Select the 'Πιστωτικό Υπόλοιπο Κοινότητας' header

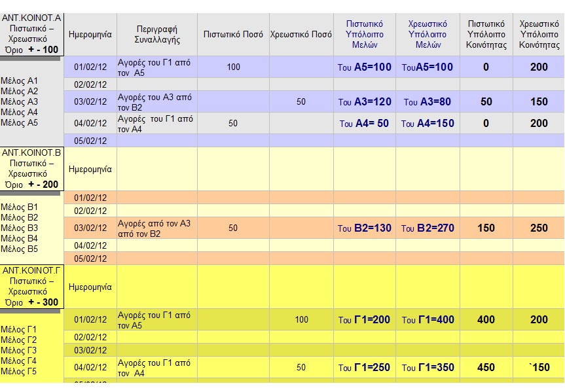[486, 35]
